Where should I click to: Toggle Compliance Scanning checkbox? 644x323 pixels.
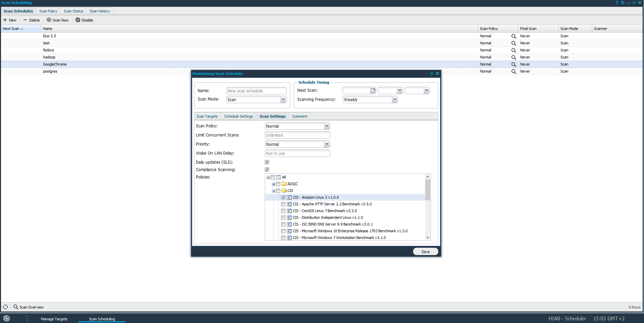point(267,170)
